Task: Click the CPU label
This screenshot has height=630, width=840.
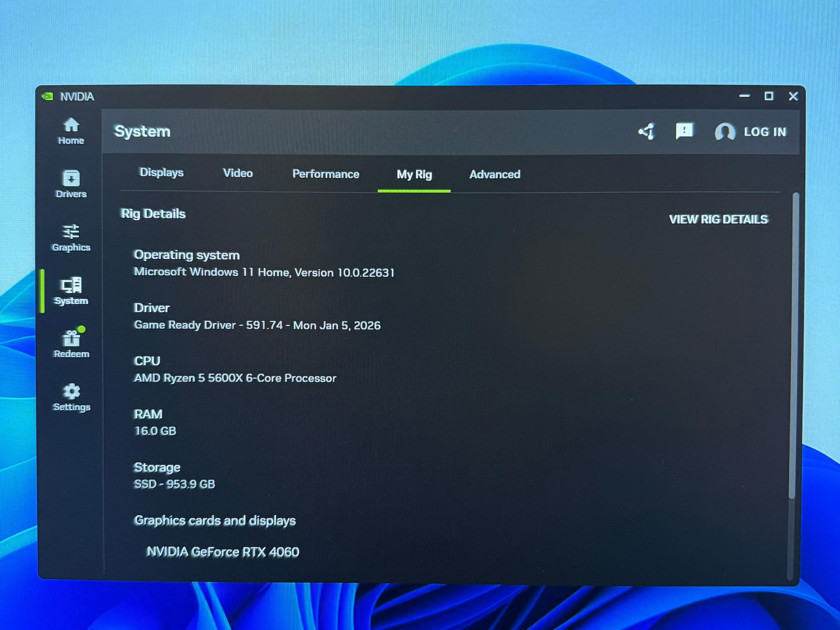Action: pyautogui.click(x=147, y=361)
